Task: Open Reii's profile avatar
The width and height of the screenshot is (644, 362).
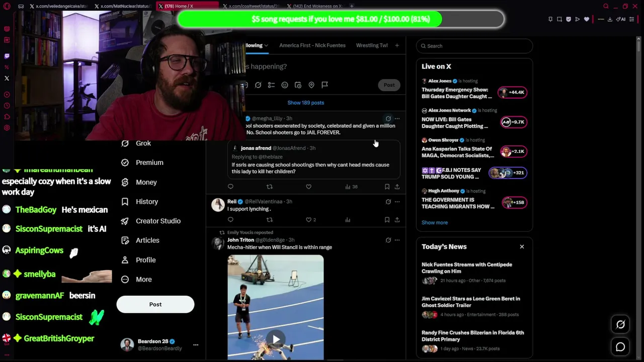Action: coord(218,205)
